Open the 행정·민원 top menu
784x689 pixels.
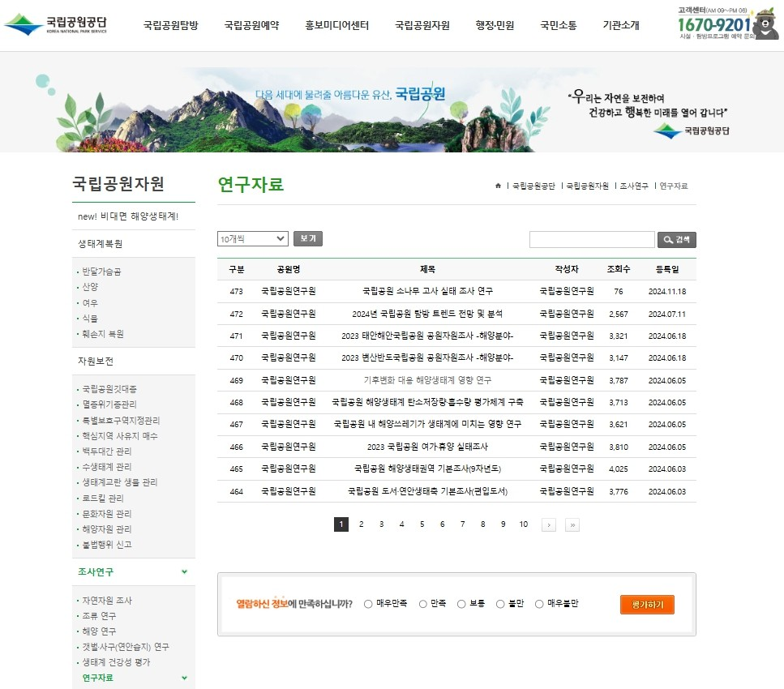tap(495, 25)
